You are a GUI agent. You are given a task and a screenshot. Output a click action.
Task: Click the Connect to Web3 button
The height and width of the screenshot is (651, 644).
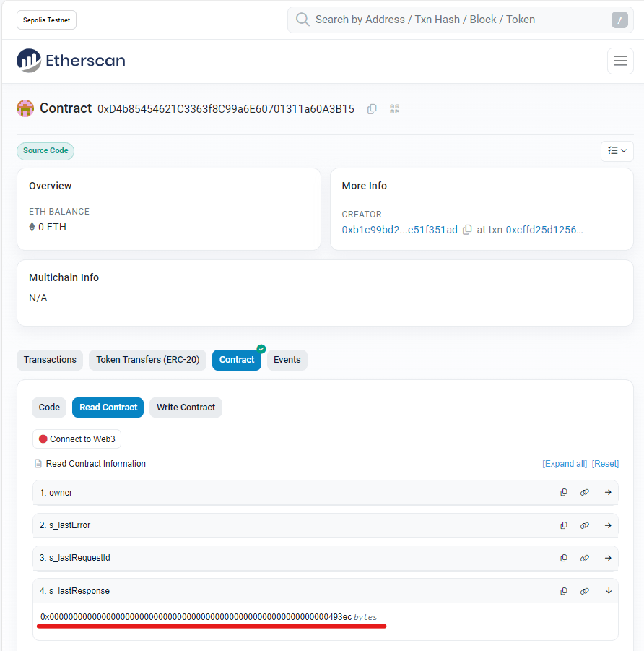[x=77, y=439]
